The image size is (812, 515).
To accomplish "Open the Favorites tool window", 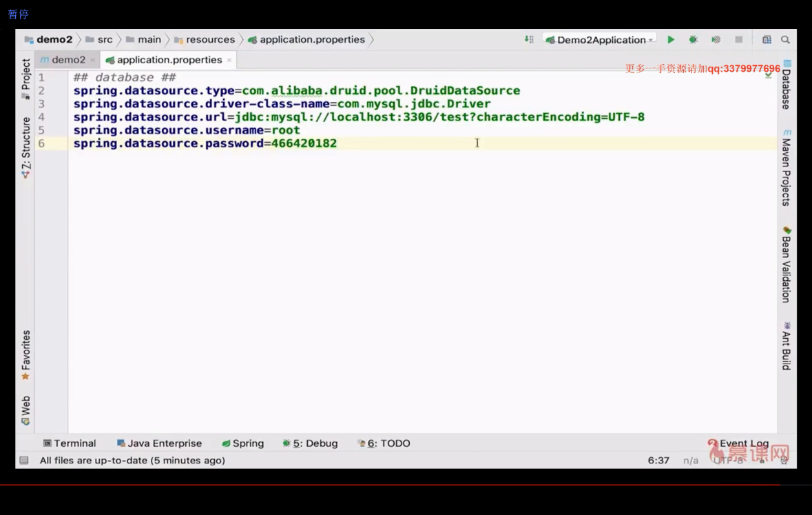I will click(25, 355).
